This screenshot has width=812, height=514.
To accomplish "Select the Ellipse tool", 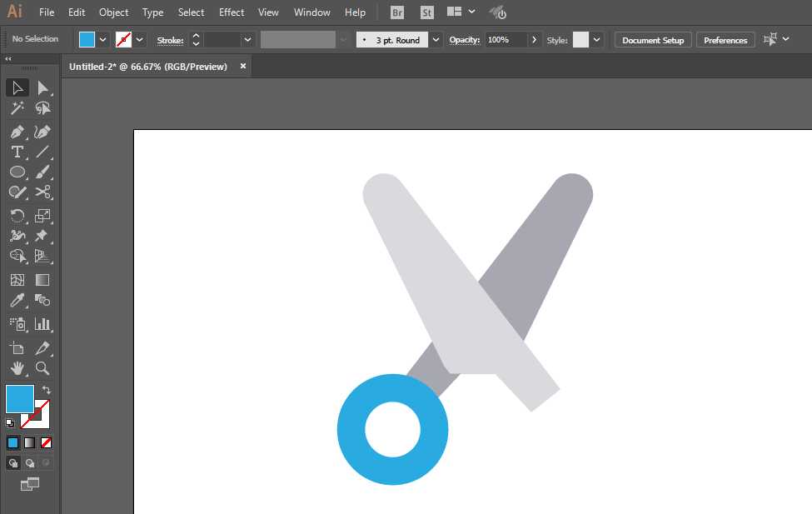I will tap(17, 172).
